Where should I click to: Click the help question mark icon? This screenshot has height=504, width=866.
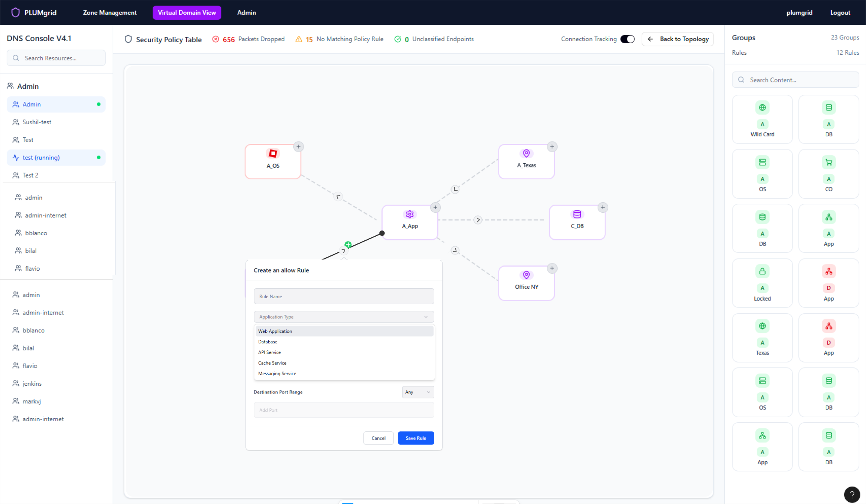852,494
